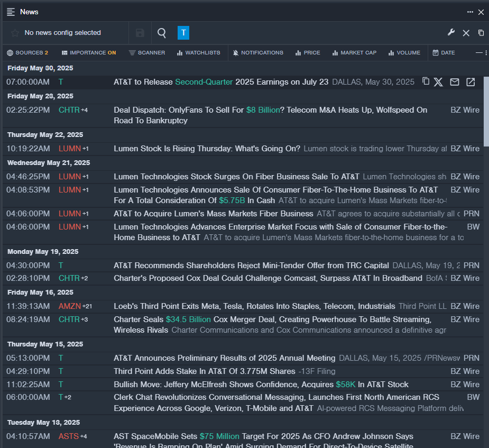Open Loeb's Third Point Exits Meta headline
This screenshot has height=448, width=489.
254,306
